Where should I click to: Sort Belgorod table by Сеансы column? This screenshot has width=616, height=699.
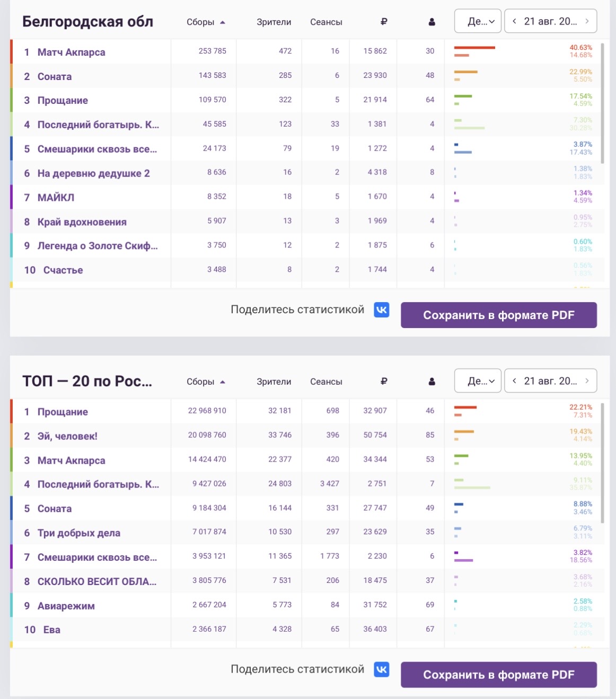coord(326,22)
